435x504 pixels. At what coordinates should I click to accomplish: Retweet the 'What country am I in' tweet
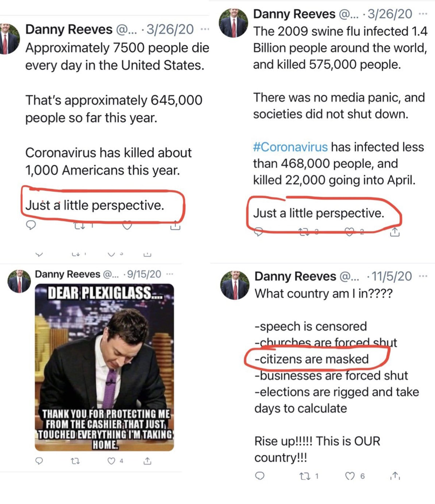(x=304, y=476)
